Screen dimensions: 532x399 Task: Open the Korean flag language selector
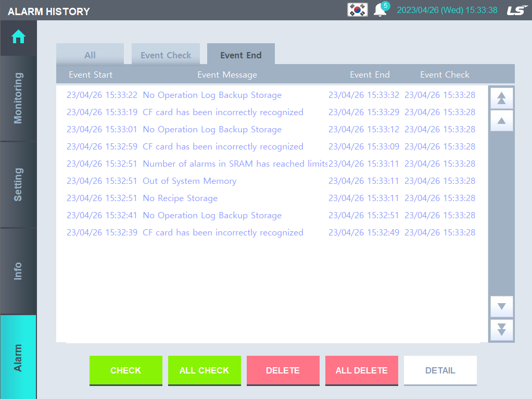point(357,10)
